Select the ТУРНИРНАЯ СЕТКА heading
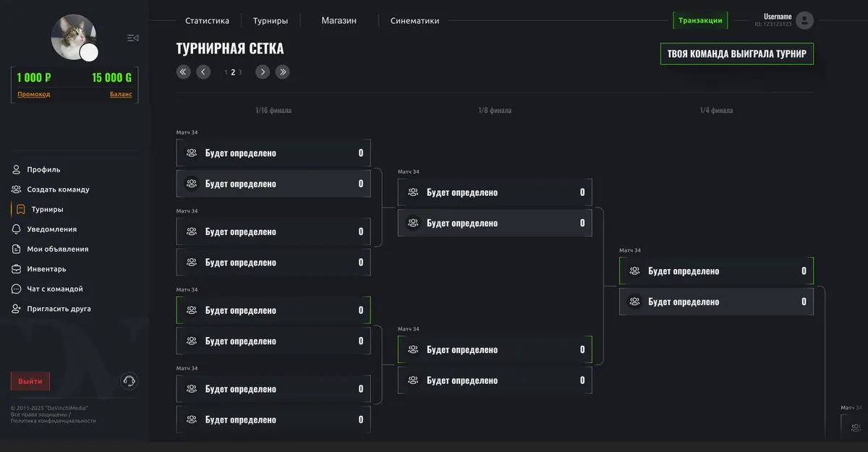Screen dimensions: 868x452 pos(230,49)
